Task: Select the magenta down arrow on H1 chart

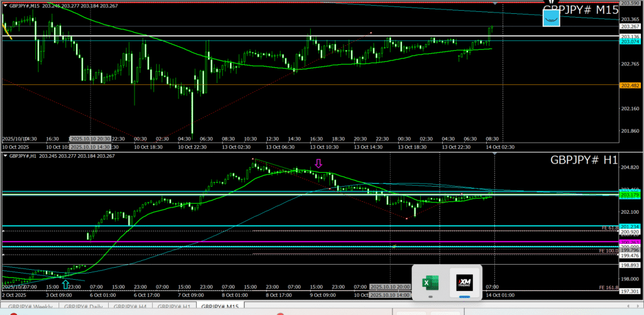Action: [x=318, y=163]
